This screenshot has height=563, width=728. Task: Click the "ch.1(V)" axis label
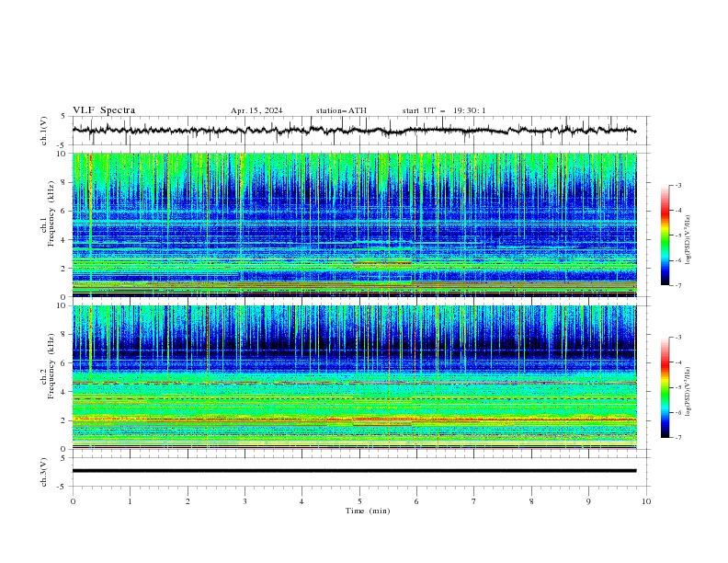[x=44, y=131]
